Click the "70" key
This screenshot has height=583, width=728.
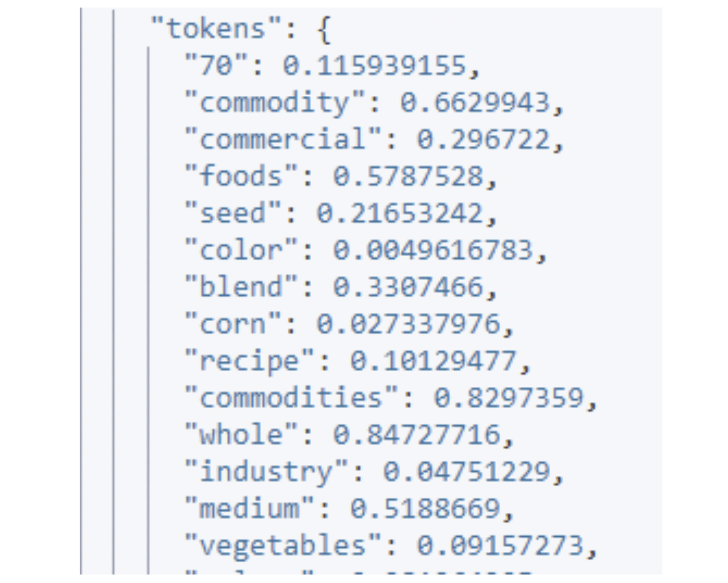(216, 65)
